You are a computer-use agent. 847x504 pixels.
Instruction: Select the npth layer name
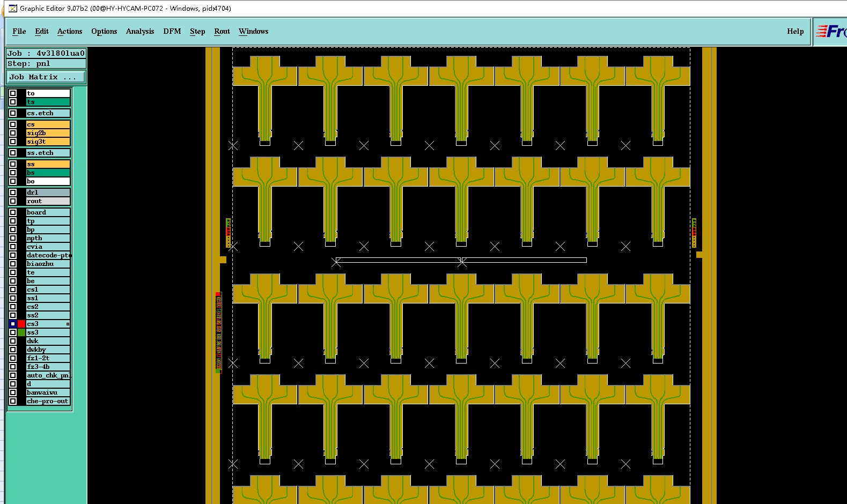click(x=48, y=238)
